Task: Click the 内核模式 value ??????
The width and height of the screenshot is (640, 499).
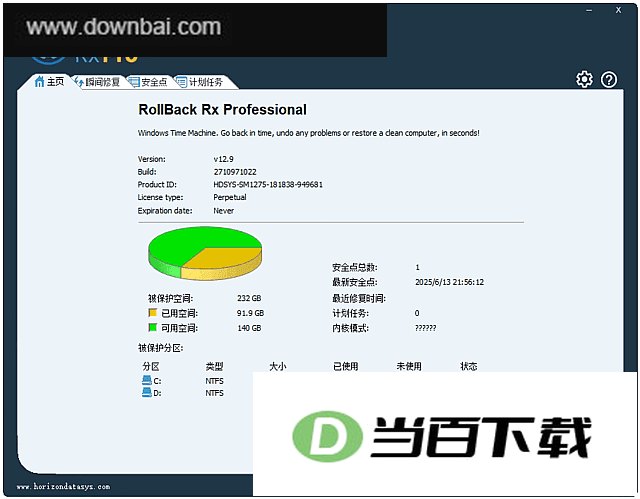Action: (x=425, y=328)
